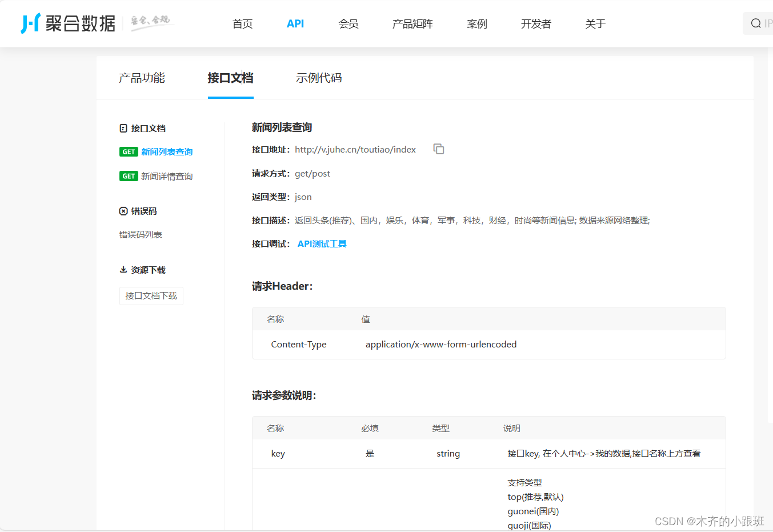The height and width of the screenshot is (532, 773).
Task: Open the 产品矩阵 navigation item
Action: pyautogui.click(x=412, y=23)
